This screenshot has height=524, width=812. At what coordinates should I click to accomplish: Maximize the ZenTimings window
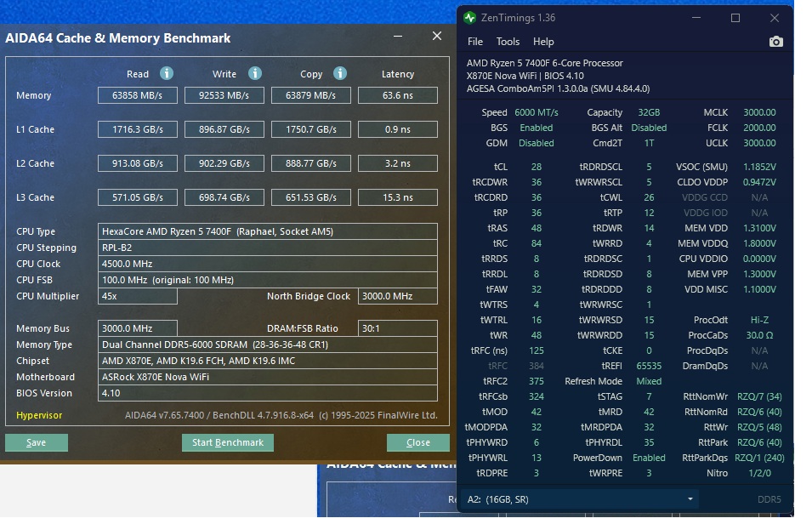tap(735, 18)
